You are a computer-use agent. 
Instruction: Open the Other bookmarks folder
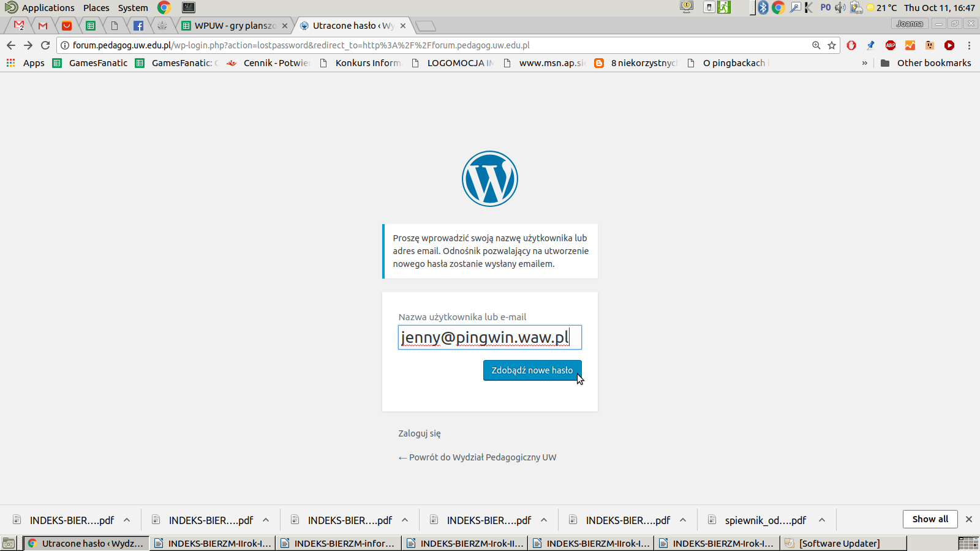click(x=925, y=63)
